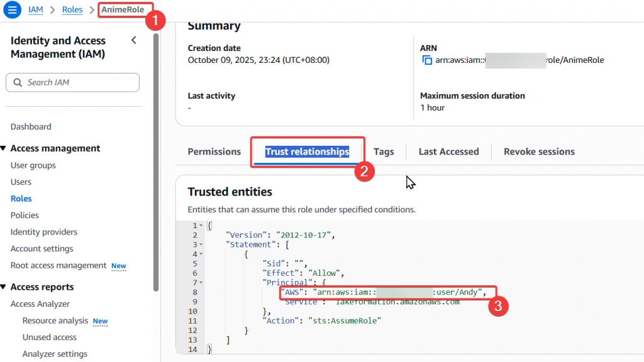
Task: Click the "Version": "2012-10-17" code line
Action: pos(280,235)
